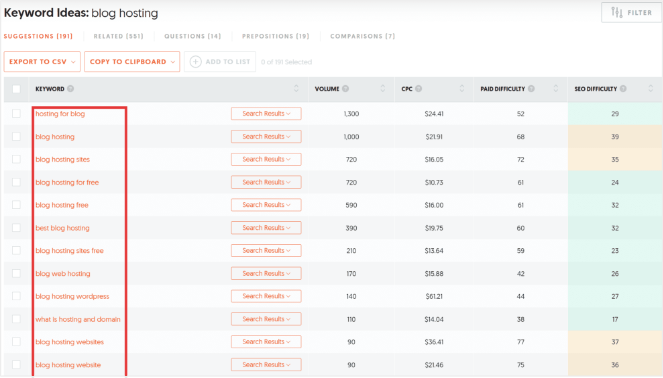663x378 pixels.
Task: Expand Search Results for 'blog hosting sites'
Action: pyautogui.click(x=266, y=159)
